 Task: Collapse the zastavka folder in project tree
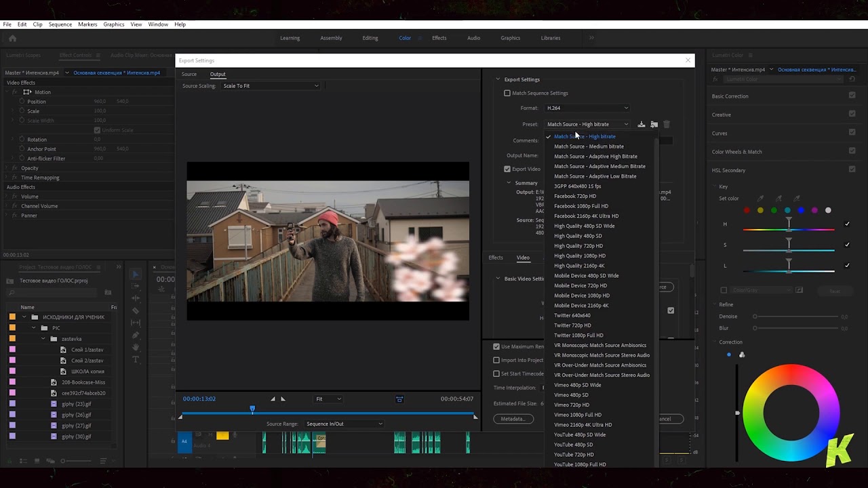pos(43,339)
